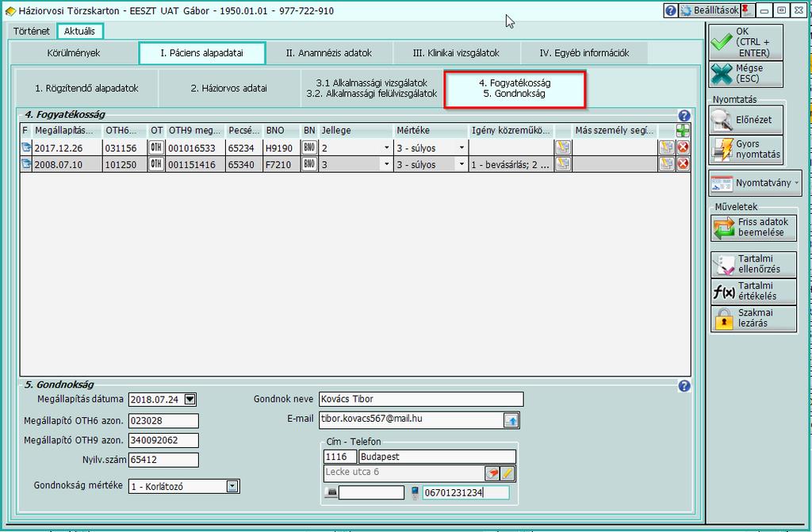Click row icon of 2008.07.10 entry
This screenshot has width=812, height=532.
pos(26,164)
